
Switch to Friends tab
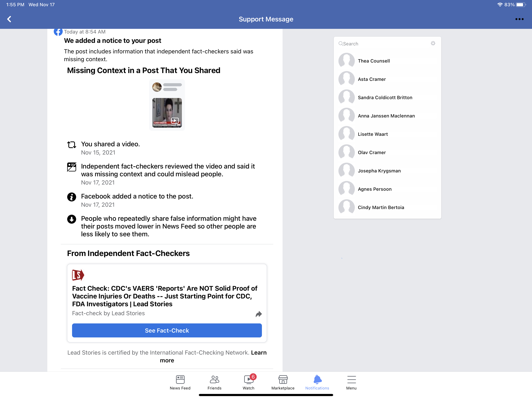click(214, 382)
